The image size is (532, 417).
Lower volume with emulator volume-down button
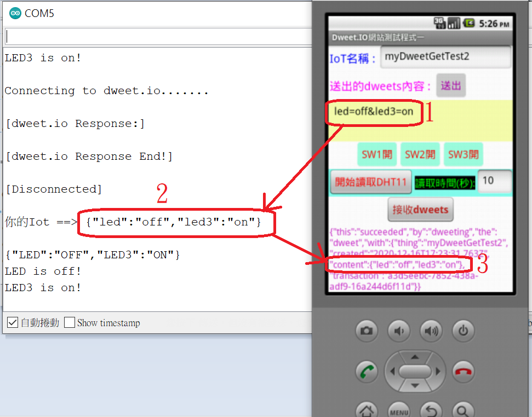(x=399, y=331)
